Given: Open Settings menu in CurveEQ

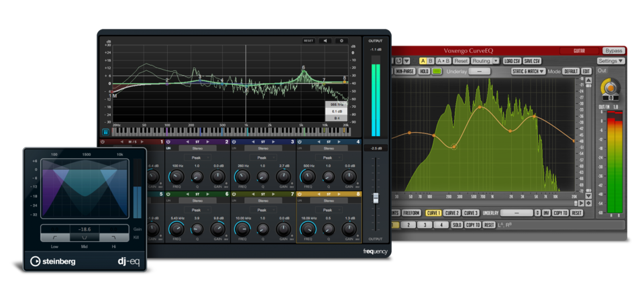Looking at the screenshot, I should 610,61.
